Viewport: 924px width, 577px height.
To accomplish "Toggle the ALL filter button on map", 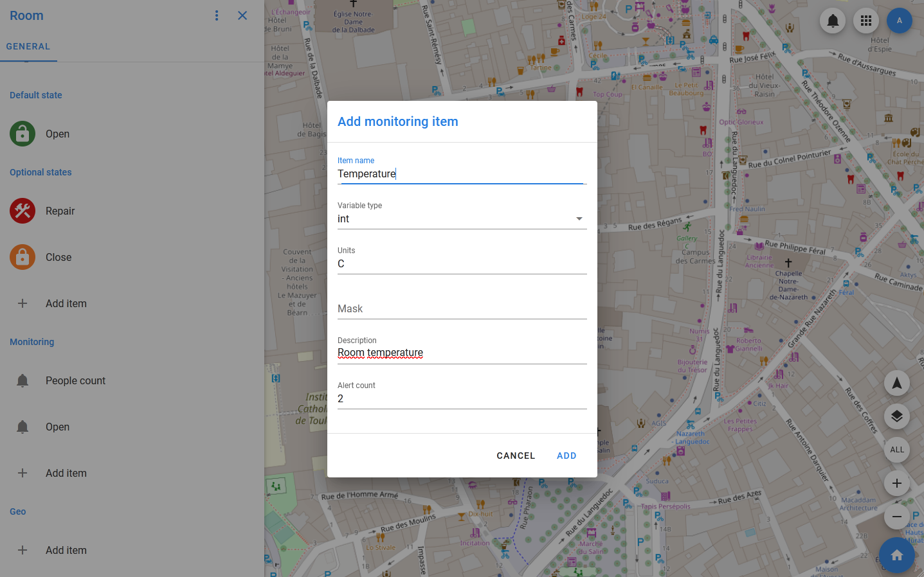I will click(896, 450).
